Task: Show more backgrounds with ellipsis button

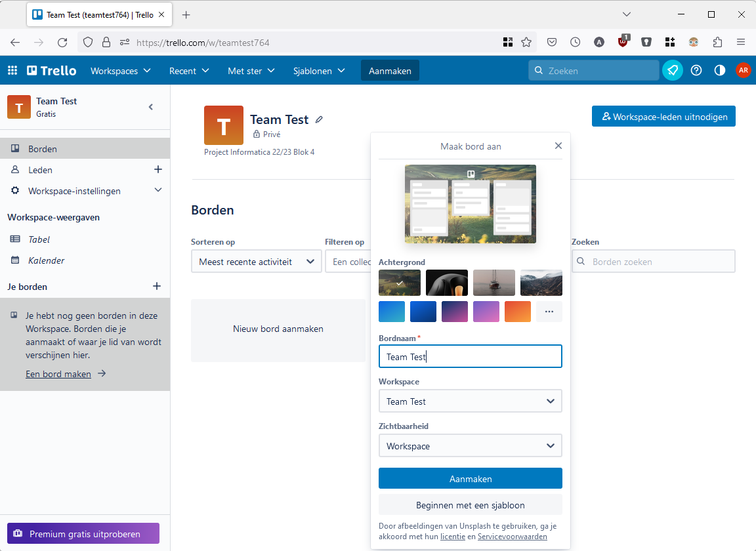Action: click(x=549, y=312)
